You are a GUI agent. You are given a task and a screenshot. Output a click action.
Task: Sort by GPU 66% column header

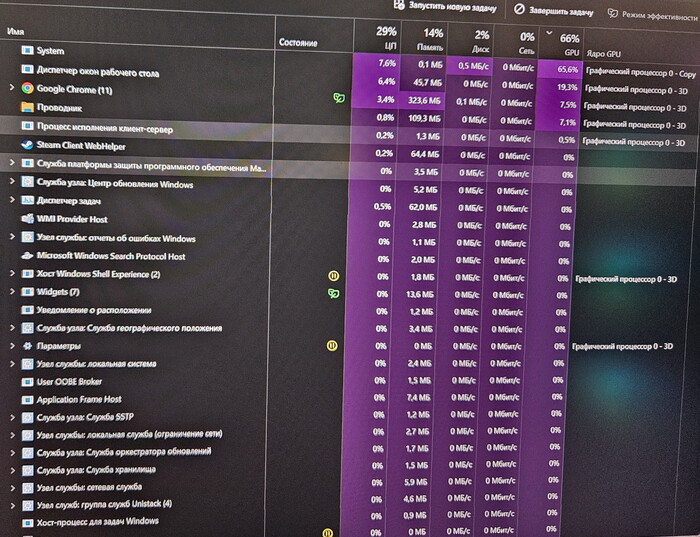click(x=561, y=44)
